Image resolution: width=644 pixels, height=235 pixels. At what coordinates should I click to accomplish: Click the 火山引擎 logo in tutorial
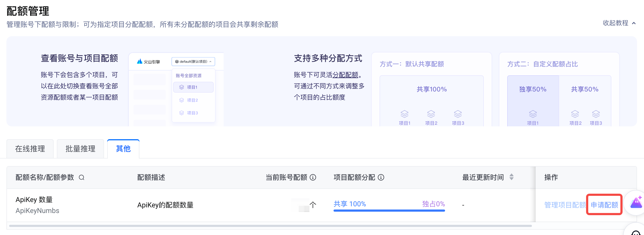pos(148,62)
